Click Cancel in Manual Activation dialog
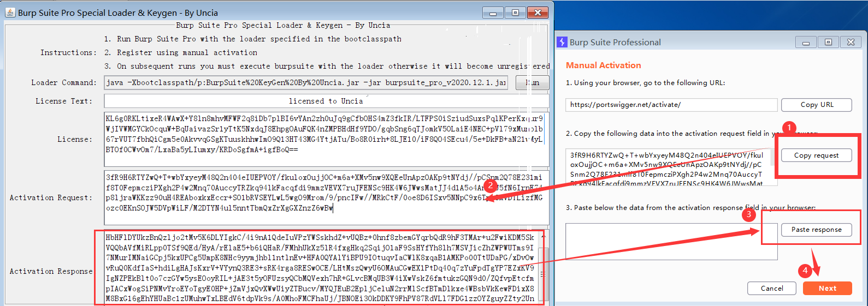Viewport: 868px width, 306px height. click(772, 288)
